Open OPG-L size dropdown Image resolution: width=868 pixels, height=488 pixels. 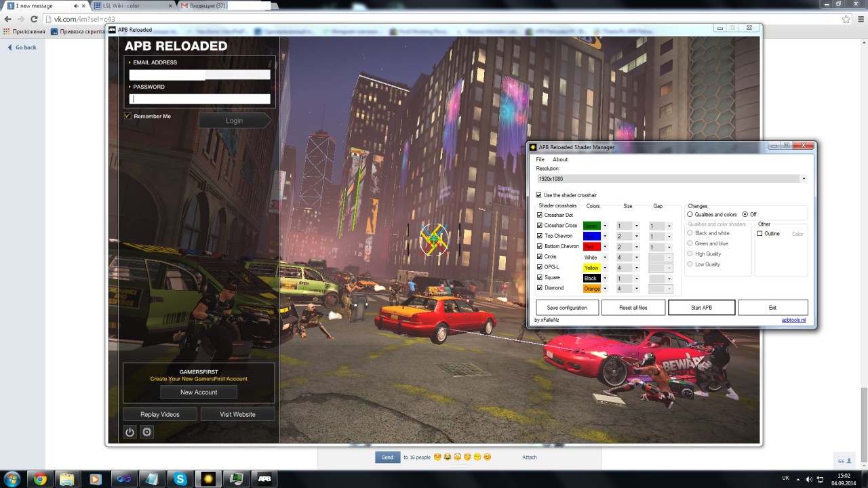[637, 268]
